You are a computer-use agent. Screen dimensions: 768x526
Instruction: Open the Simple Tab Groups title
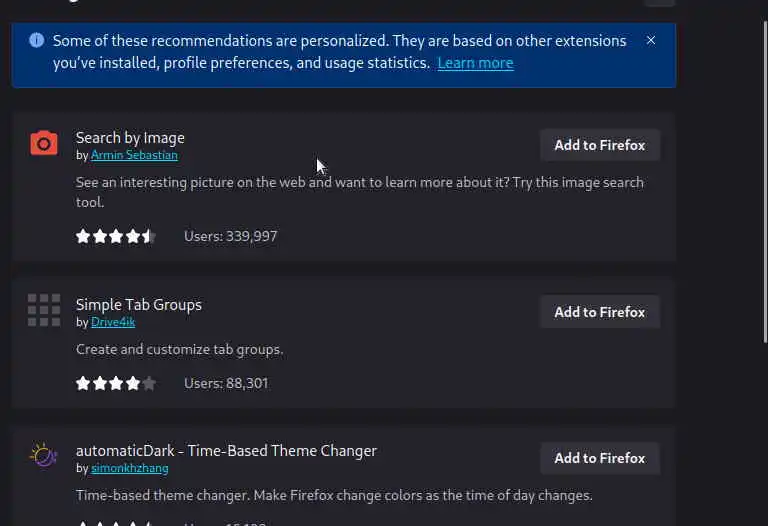[139, 305]
